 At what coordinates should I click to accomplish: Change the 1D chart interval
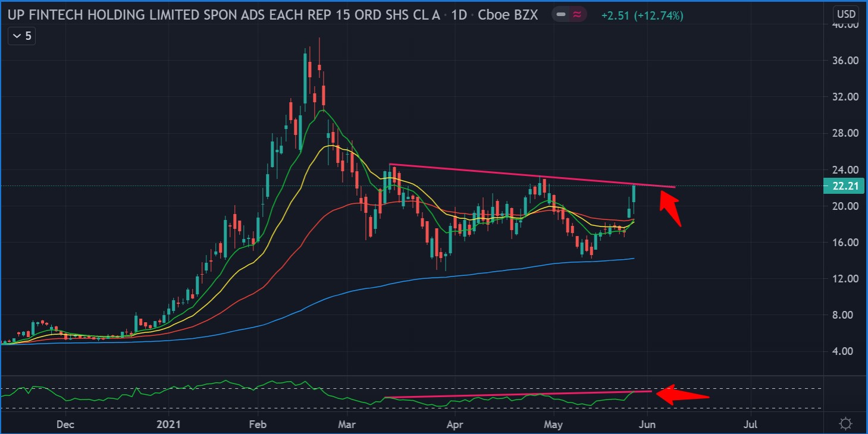coord(459,15)
